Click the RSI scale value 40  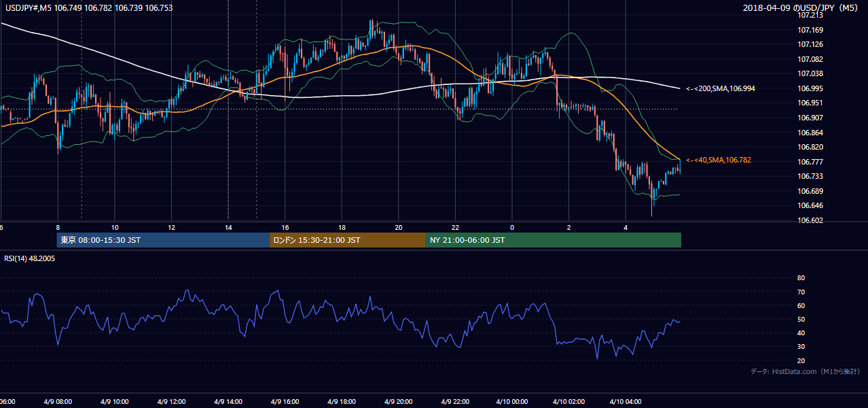pyautogui.click(x=801, y=333)
